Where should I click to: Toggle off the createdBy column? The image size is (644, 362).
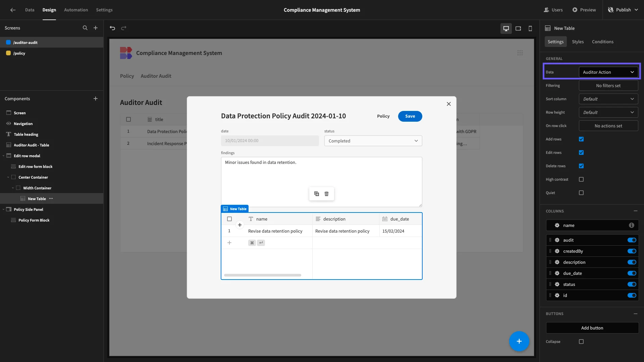632,251
